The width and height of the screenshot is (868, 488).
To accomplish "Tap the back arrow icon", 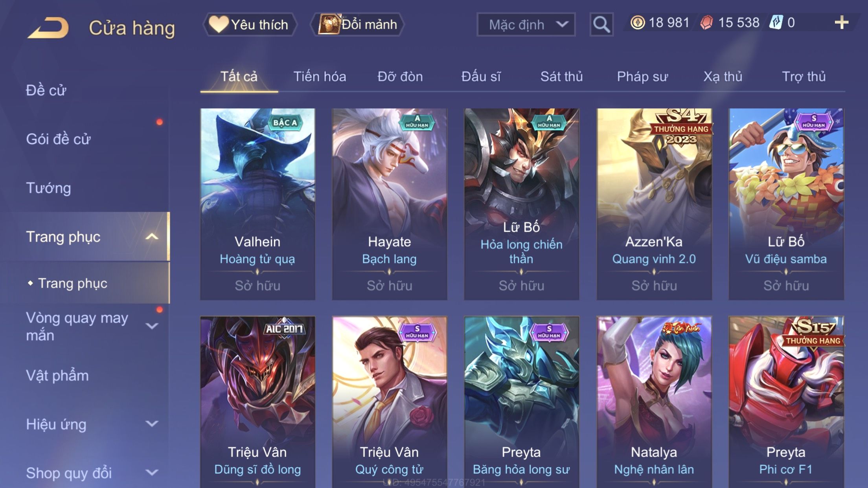I will point(48,28).
